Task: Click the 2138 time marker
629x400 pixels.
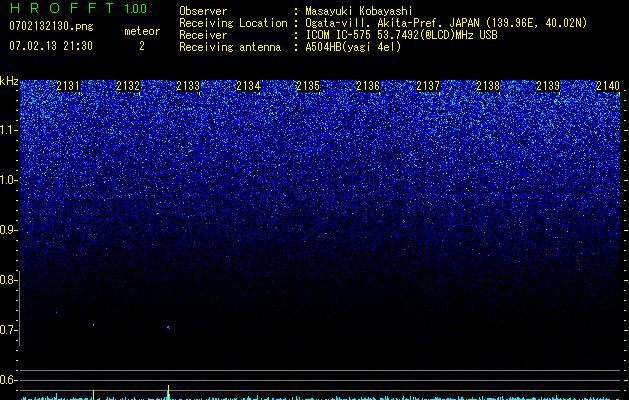Action: (488, 86)
